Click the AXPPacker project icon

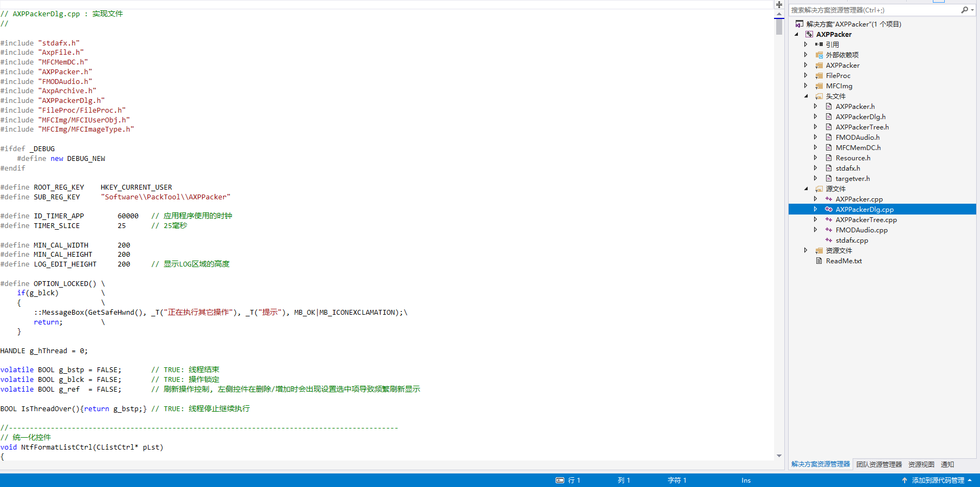click(x=809, y=34)
